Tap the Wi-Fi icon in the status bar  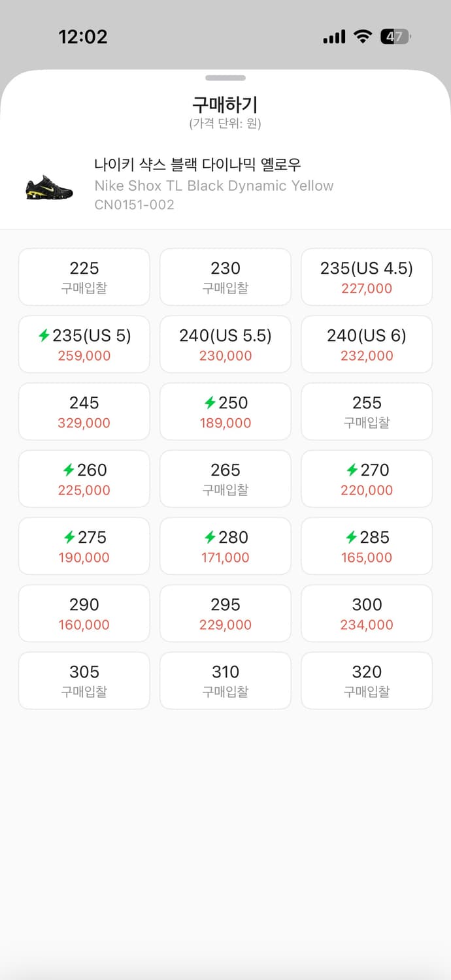pos(362,37)
